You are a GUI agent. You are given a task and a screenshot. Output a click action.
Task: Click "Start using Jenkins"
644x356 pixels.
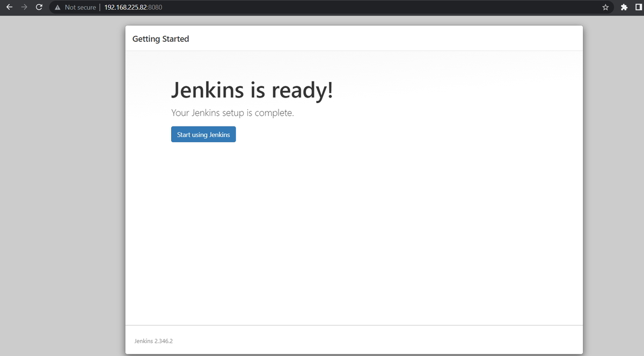point(203,134)
